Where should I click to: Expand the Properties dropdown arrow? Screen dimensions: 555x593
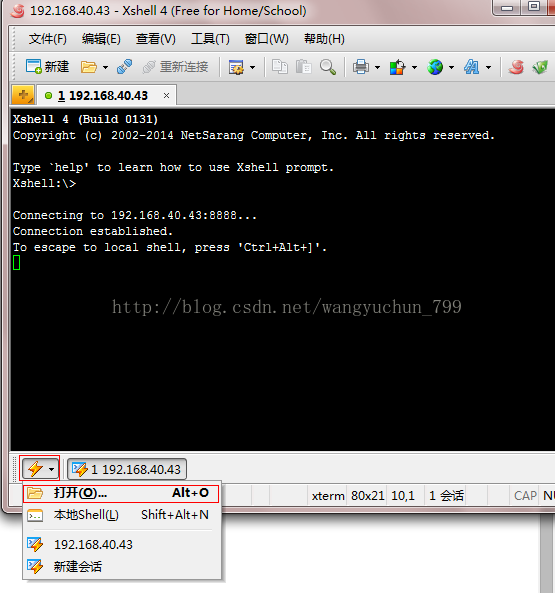253,68
